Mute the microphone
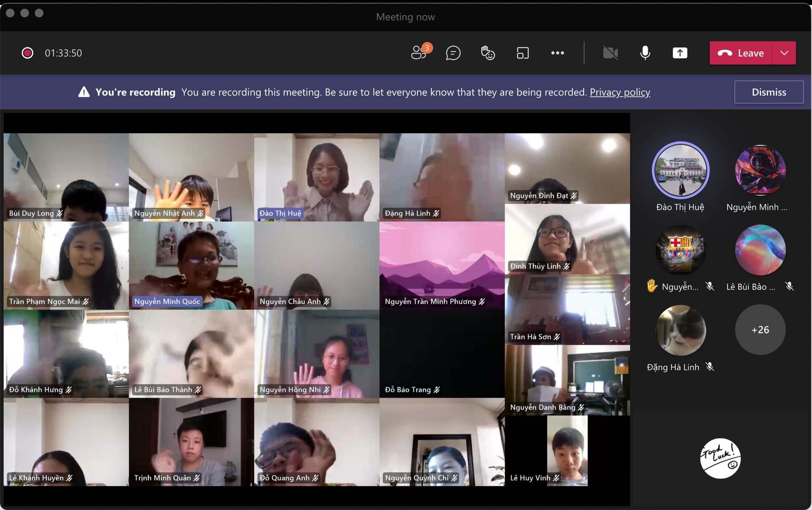The width and height of the screenshot is (812, 510). [x=645, y=53]
